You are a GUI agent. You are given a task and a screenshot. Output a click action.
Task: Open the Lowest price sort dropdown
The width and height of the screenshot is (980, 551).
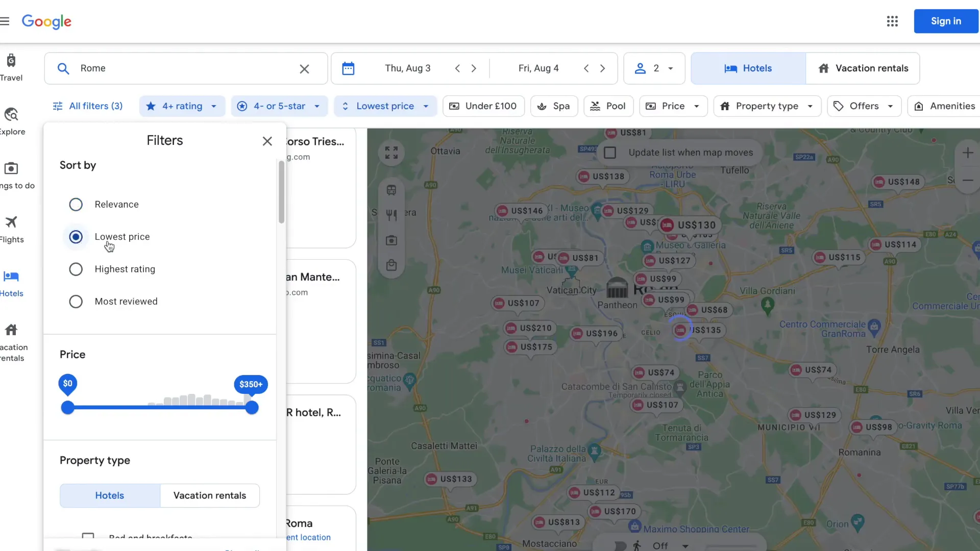pyautogui.click(x=385, y=106)
